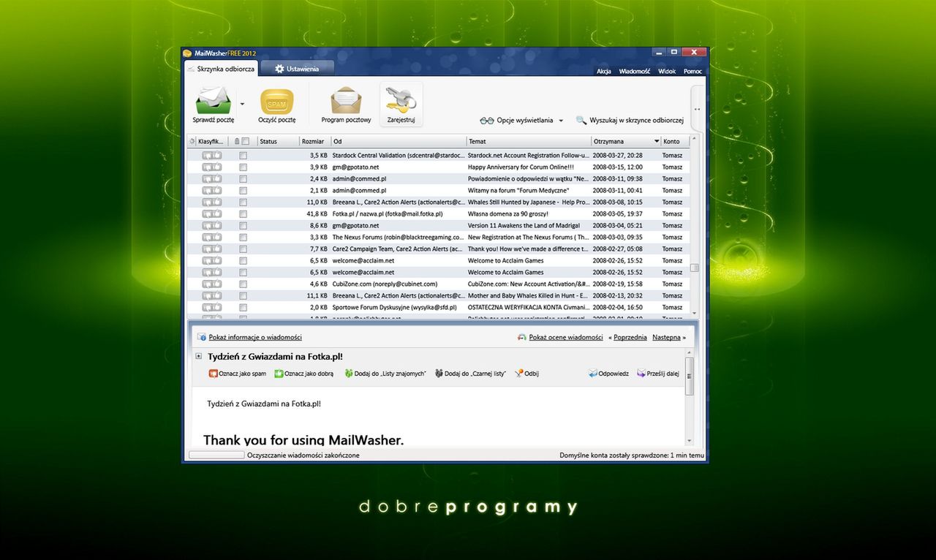Tick delete checkbox for Witamy na forum row
This screenshot has height=560, width=936.
click(x=244, y=191)
